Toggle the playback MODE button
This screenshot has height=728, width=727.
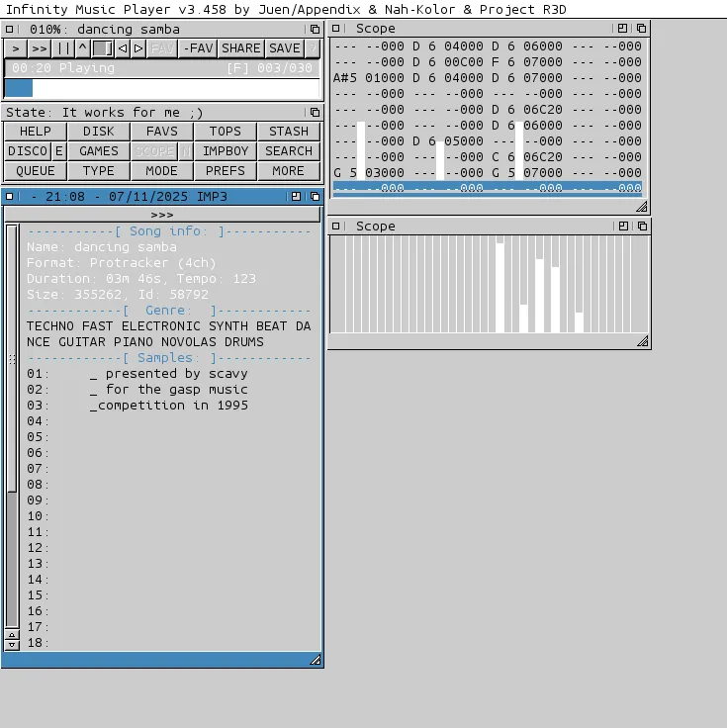pos(162,171)
